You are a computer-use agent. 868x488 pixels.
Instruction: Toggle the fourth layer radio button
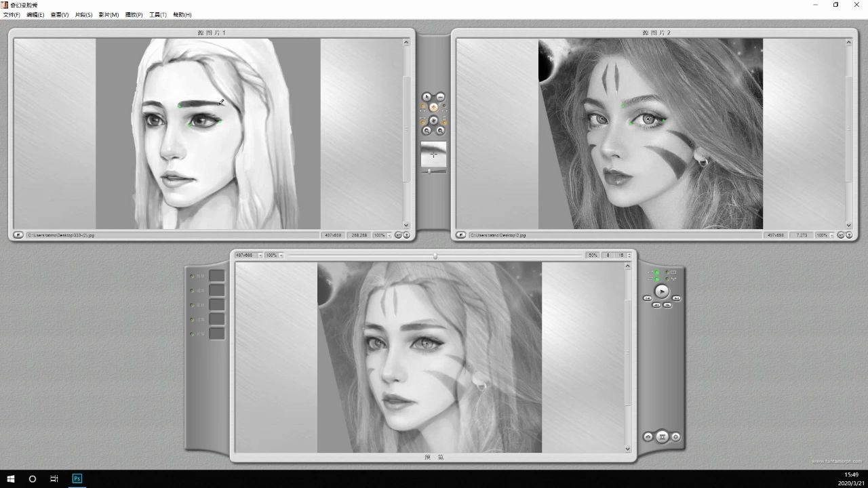[x=192, y=319]
